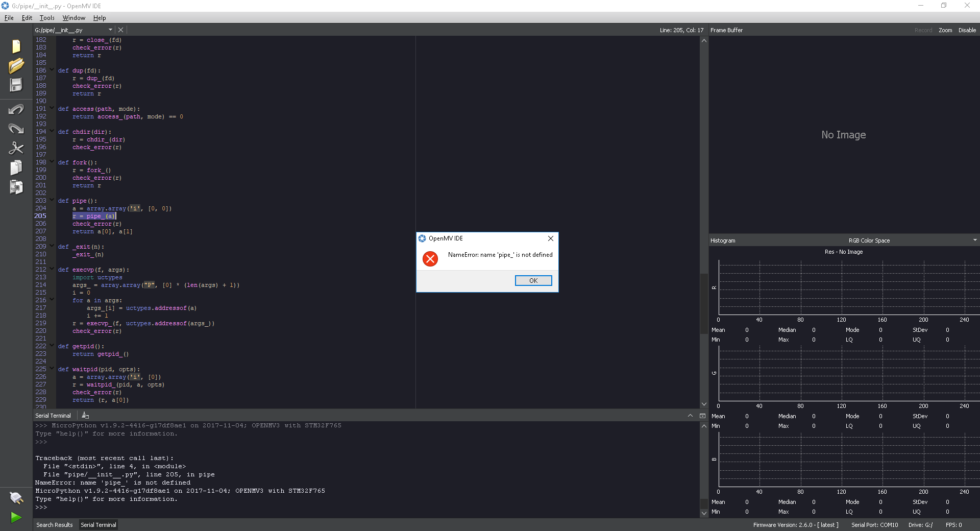The image size is (980, 531).
Task: Click Disable in the Frame Buffer header
Action: (x=967, y=30)
